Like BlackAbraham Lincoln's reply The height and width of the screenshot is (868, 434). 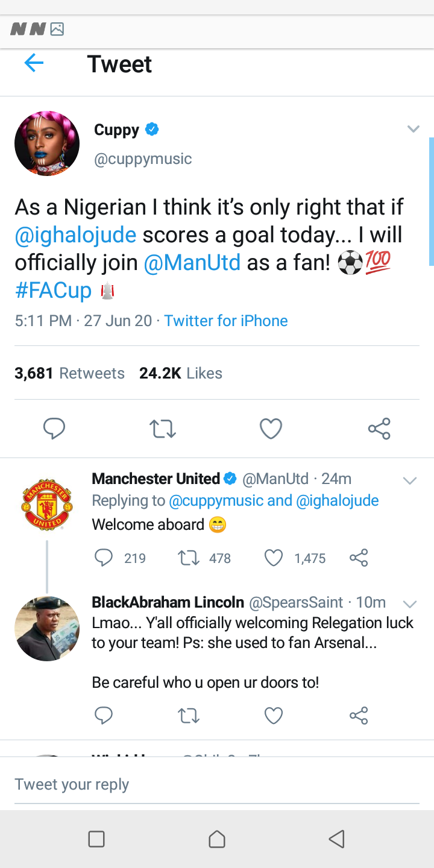(274, 715)
